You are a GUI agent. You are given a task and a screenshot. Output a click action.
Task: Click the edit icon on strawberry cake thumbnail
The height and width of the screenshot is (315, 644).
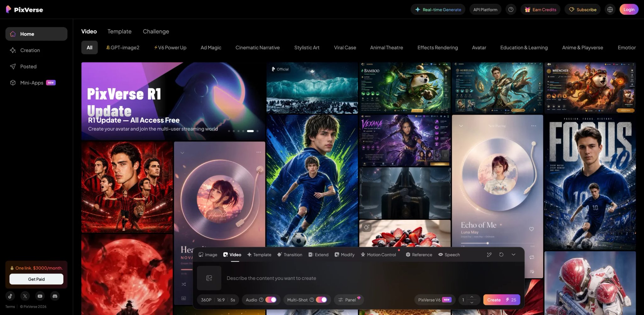point(367,227)
